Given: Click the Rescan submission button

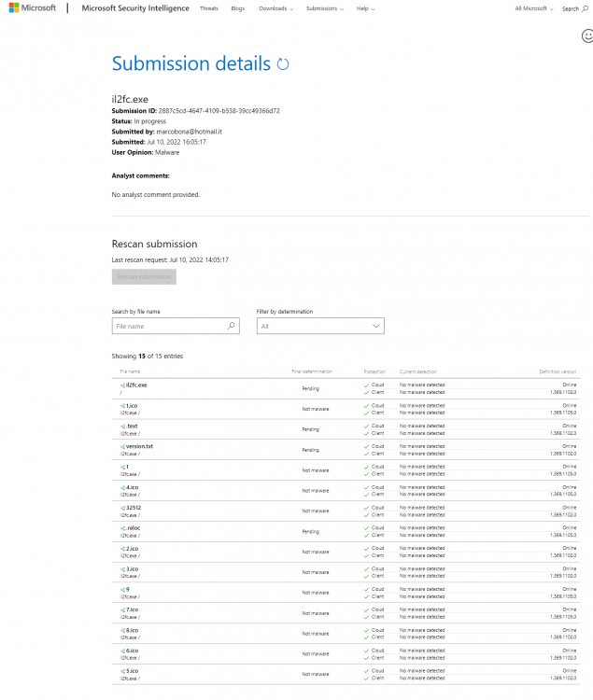Looking at the screenshot, I should [x=144, y=277].
